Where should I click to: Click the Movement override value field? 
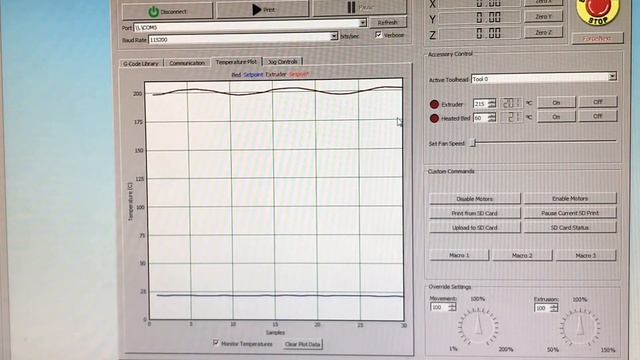tap(439, 307)
